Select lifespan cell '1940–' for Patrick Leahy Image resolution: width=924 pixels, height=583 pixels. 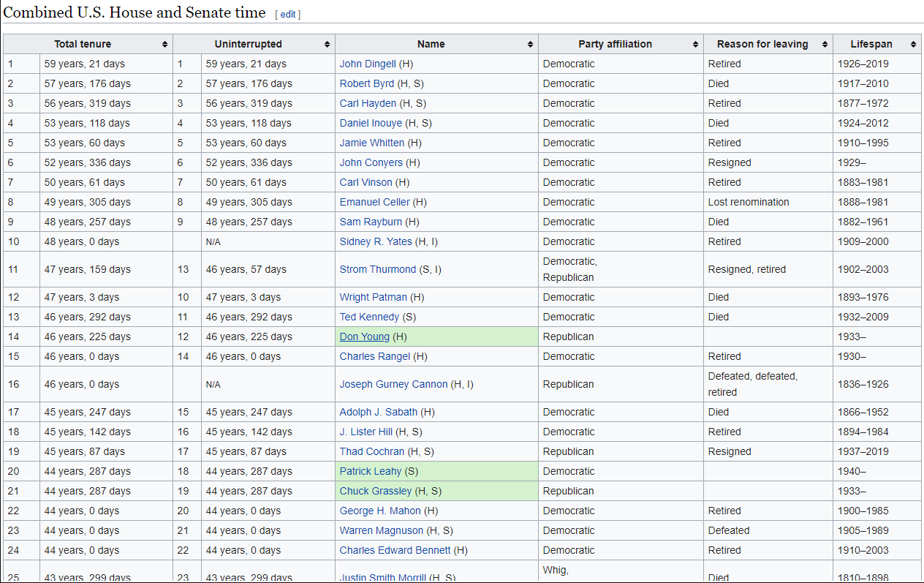click(877, 471)
